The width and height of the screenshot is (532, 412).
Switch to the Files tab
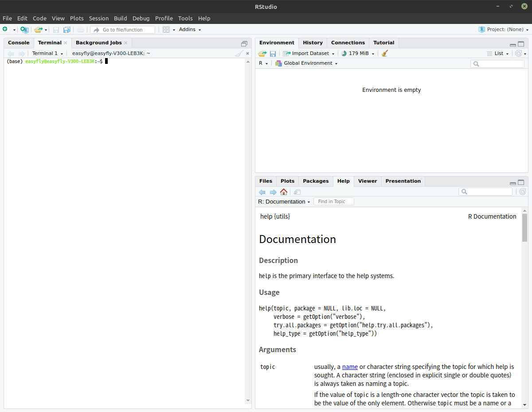point(266,181)
